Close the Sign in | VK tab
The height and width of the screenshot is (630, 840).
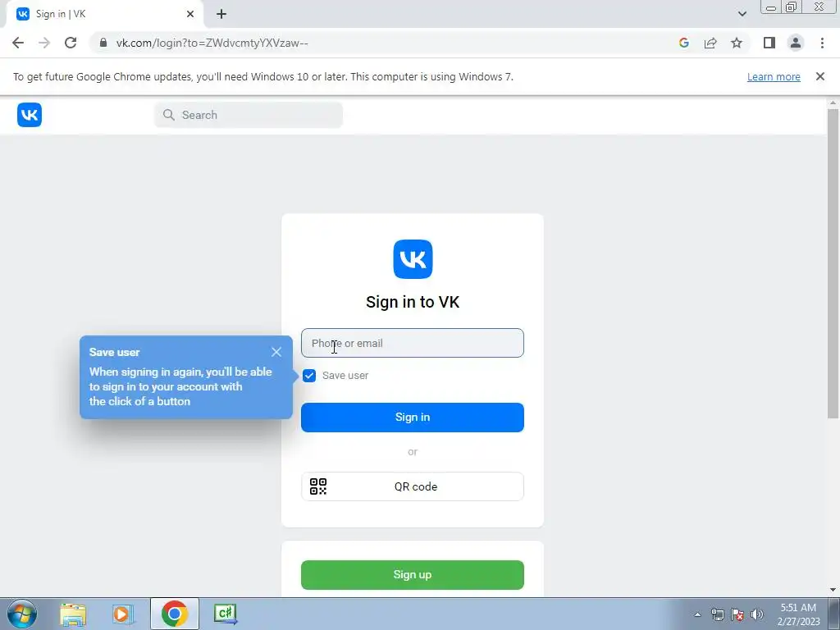(x=190, y=14)
